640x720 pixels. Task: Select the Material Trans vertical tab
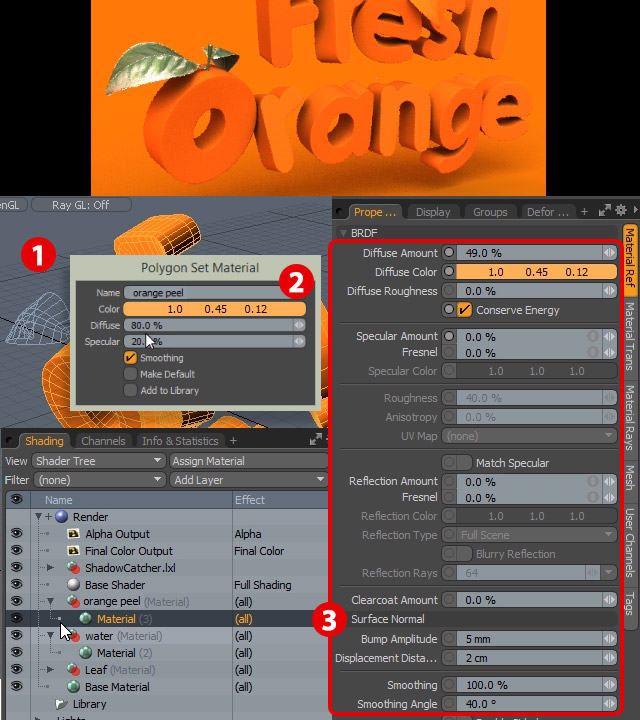coord(630,336)
